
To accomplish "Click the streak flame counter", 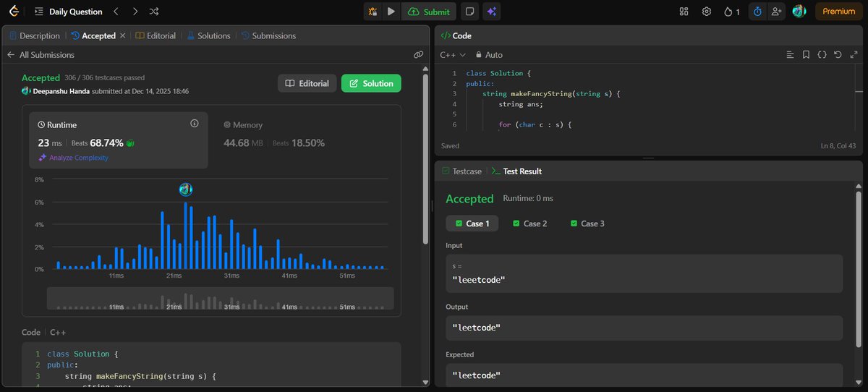I will coord(731,12).
